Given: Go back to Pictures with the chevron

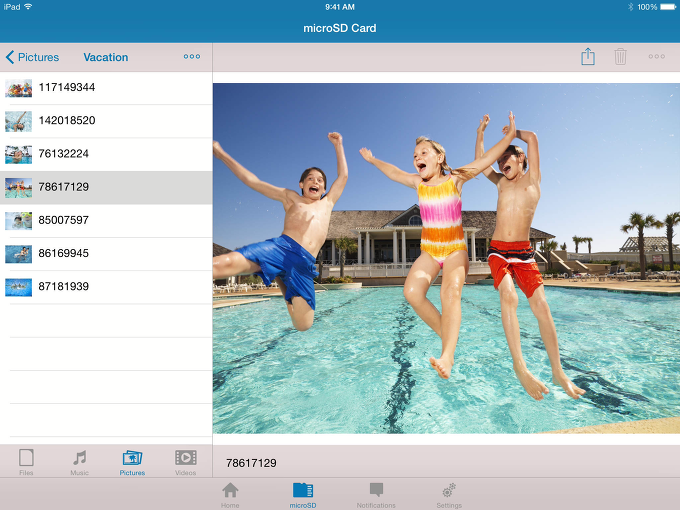Looking at the screenshot, I should click(32, 57).
